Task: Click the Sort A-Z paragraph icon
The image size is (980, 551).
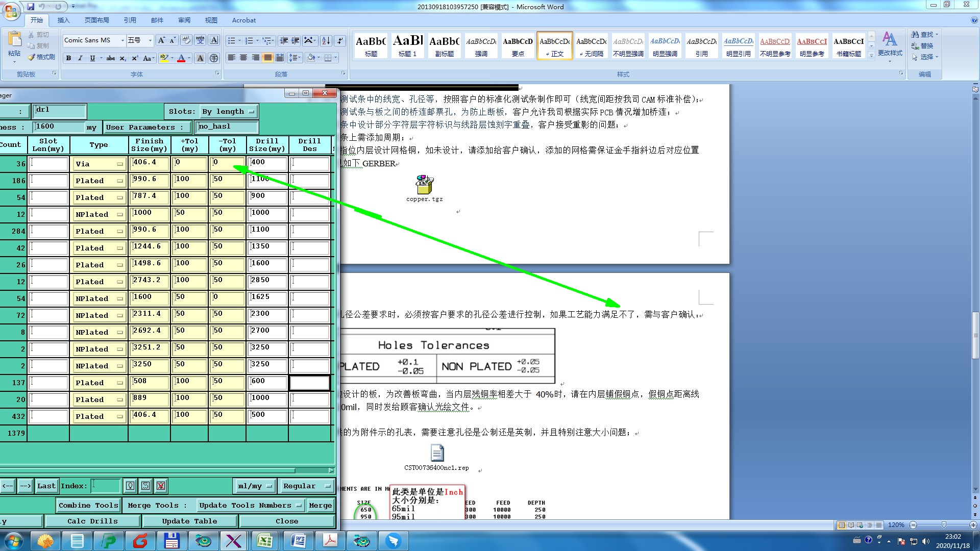Action: (326, 40)
